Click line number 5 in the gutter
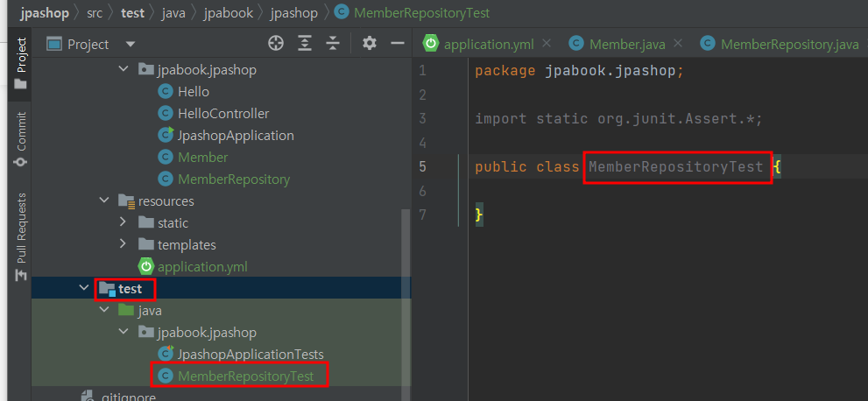 click(x=423, y=166)
